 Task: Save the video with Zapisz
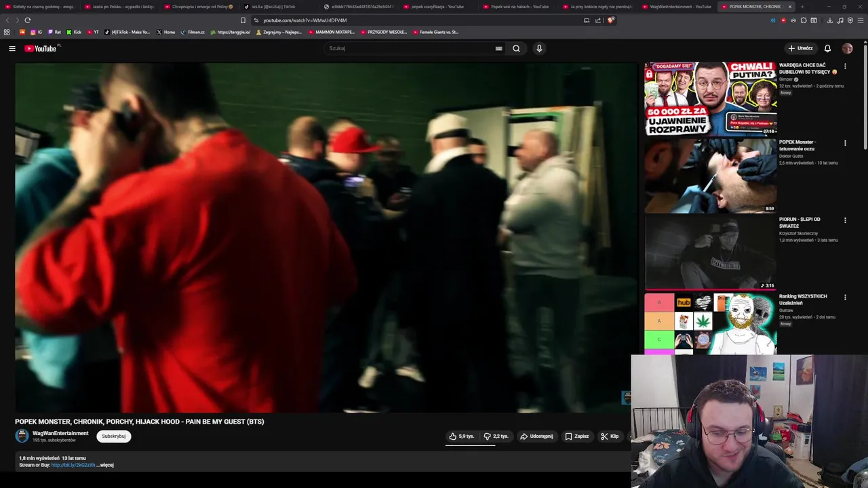point(577,436)
